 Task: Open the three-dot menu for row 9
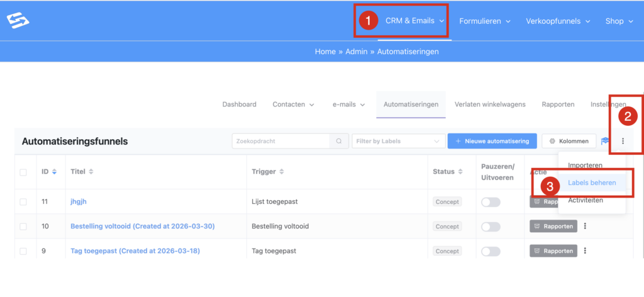tap(585, 250)
